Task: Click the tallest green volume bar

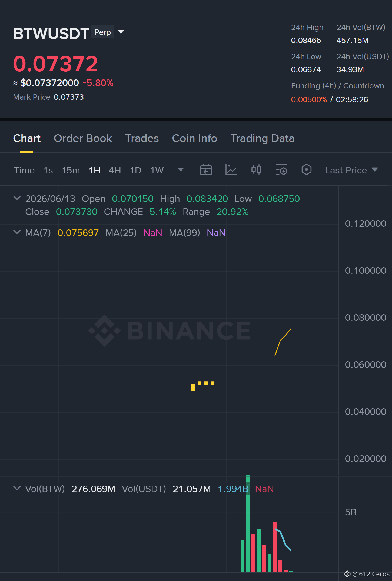Action: tap(248, 524)
